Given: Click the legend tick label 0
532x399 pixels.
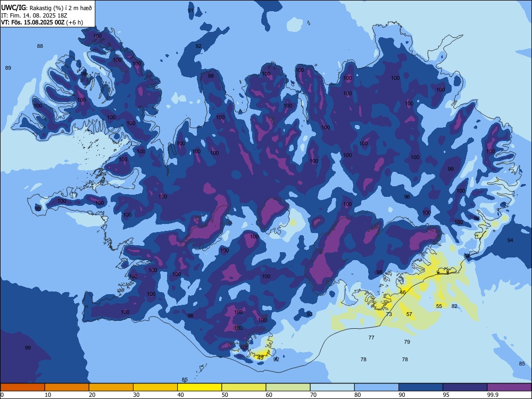Looking at the screenshot, I should click(x=2, y=395).
